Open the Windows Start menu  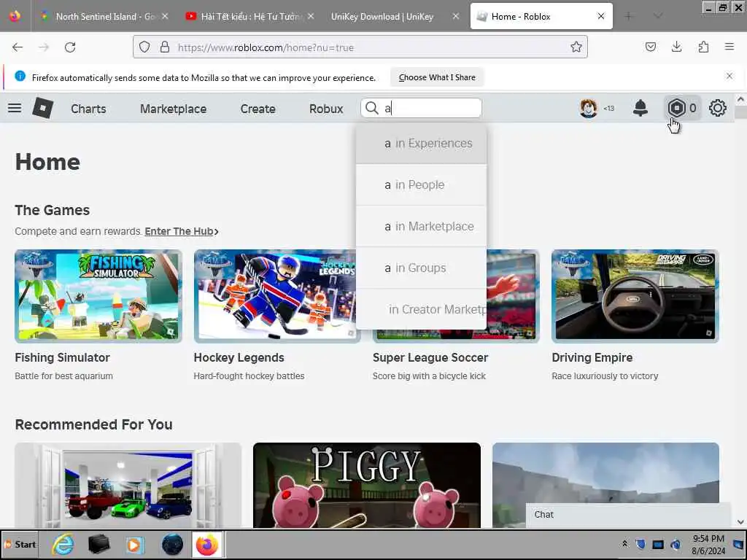pyautogui.click(x=20, y=544)
